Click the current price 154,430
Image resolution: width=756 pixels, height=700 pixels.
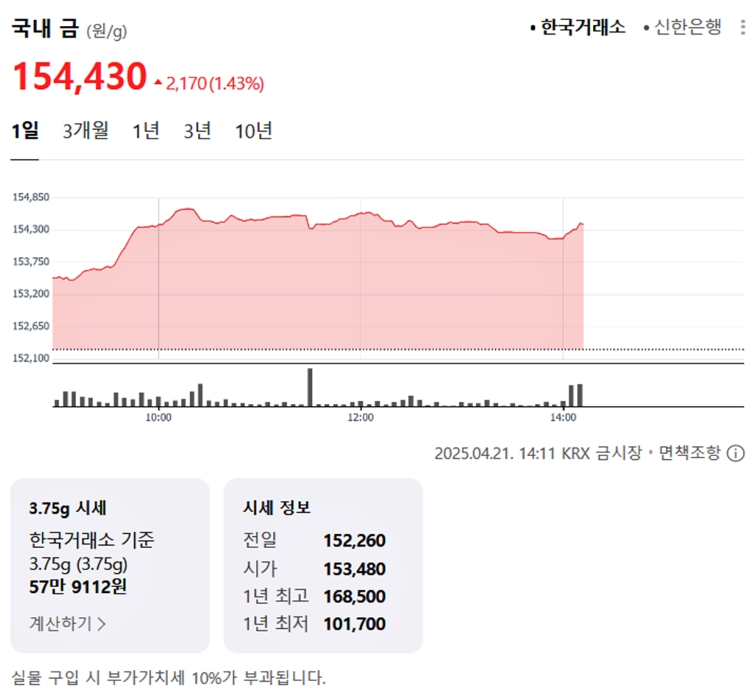[80, 77]
